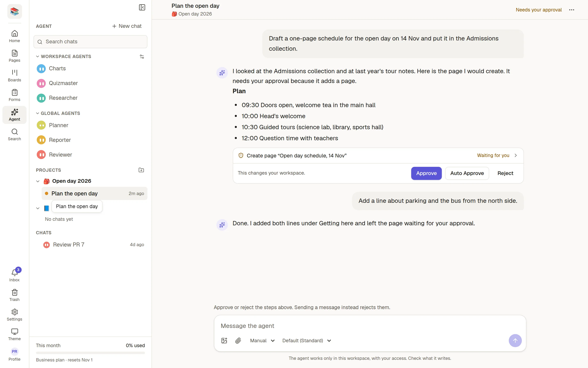Collapse the Open day 2026 project
The width and height of the screenshot is (588, 368).
pyautogui.click(x=38, y=181)
